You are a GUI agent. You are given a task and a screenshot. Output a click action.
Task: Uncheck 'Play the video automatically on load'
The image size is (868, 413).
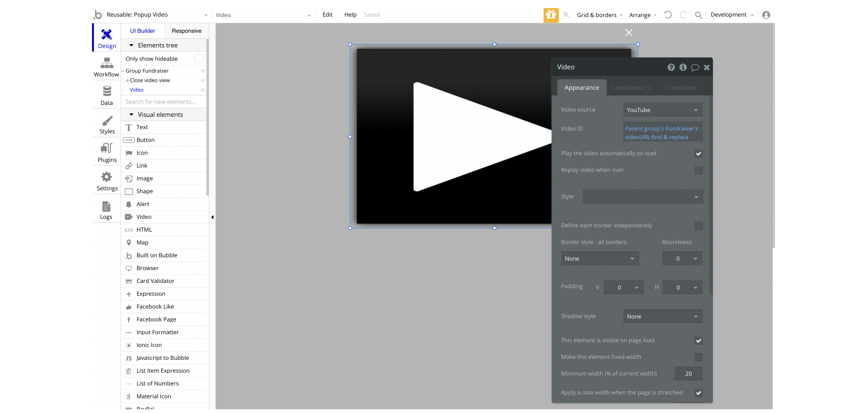pos(698,153)
